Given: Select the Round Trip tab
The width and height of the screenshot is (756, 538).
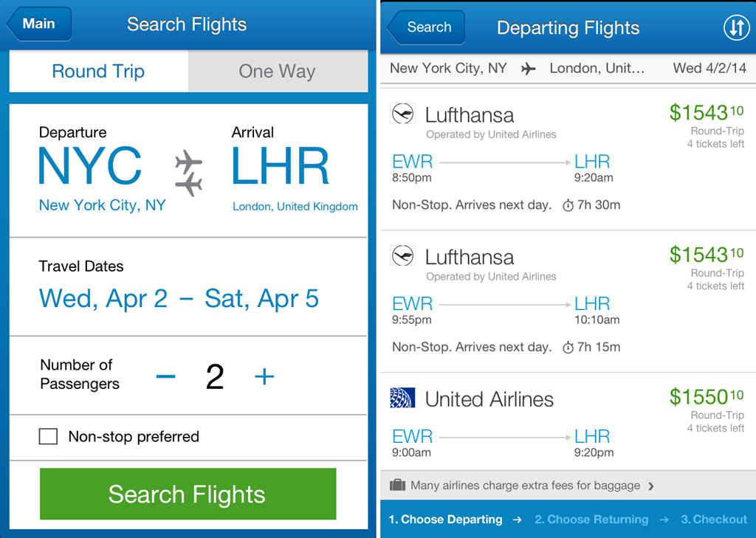Looking at the screenshot, I should point(98,72).
